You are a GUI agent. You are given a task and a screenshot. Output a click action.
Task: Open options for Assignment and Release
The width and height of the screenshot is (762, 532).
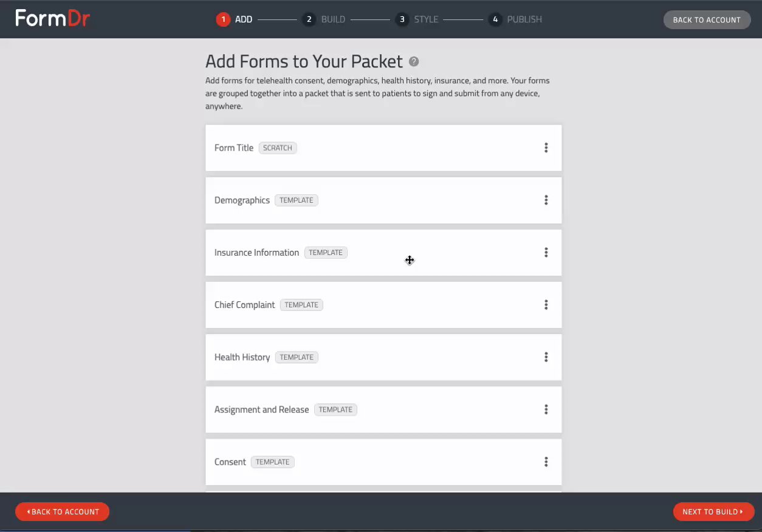[x=546, y=409]
